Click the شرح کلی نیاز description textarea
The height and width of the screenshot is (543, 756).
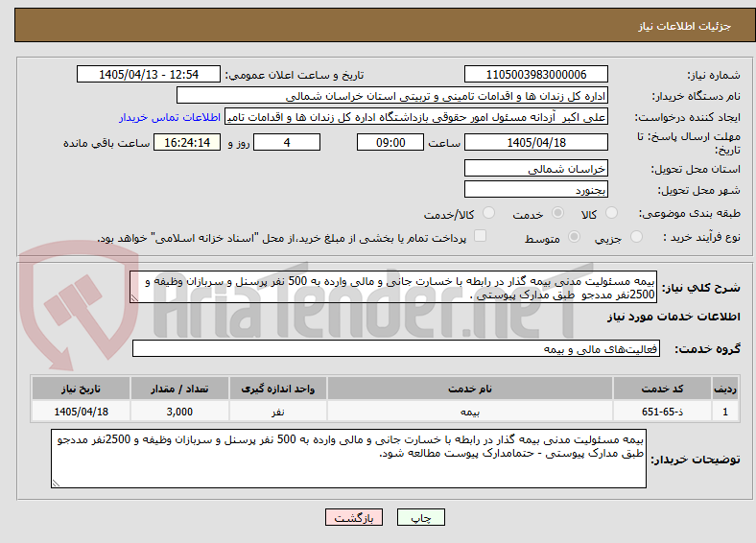pyautogui.click(x=393, y=287)
